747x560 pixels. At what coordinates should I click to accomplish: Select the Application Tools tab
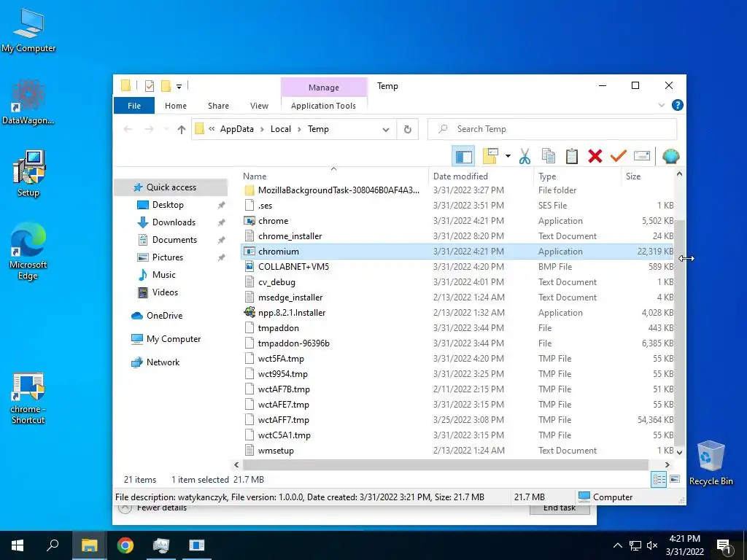(x=323, y=106)
